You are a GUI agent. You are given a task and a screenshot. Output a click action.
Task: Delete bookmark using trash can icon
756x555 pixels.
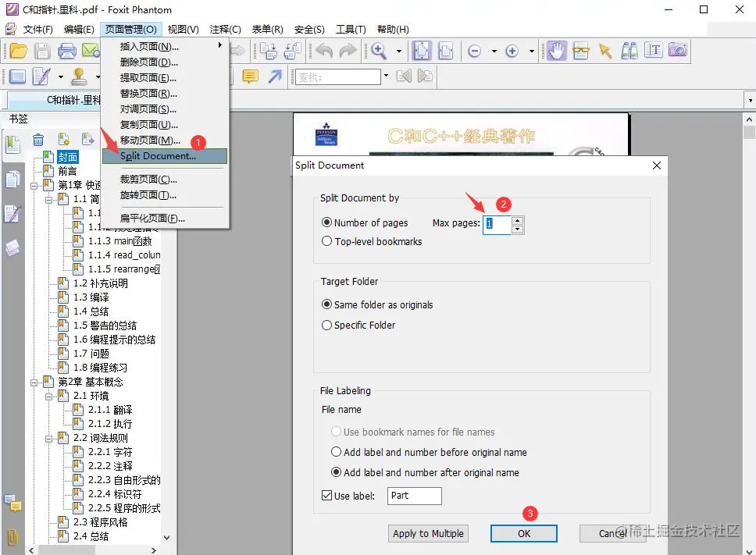(x=38, y=140)
